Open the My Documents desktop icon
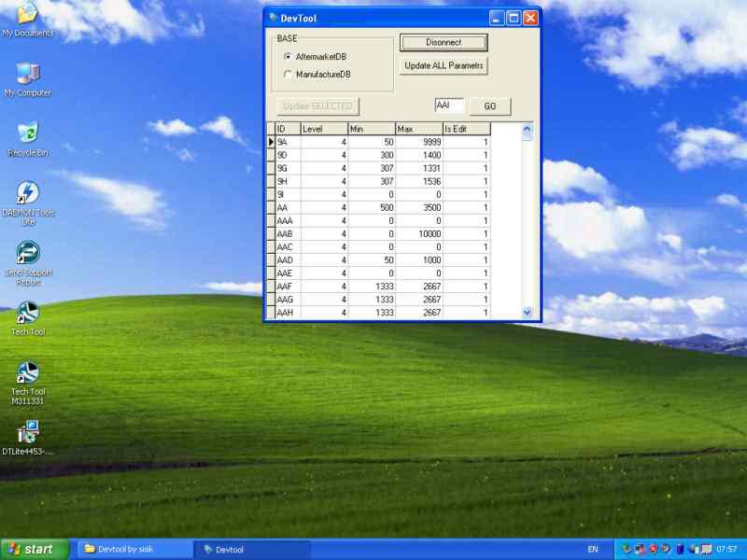This screenshot has height=560, width=747. pos(27,15)
